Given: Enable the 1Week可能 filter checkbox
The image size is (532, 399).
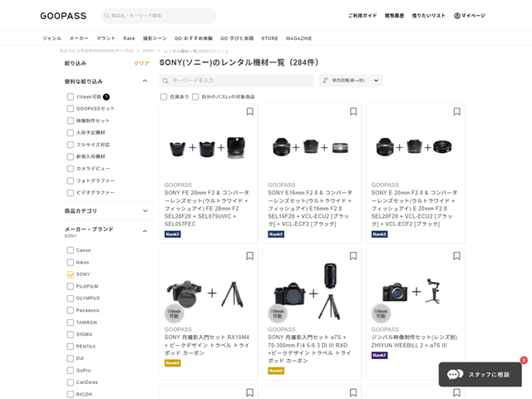Looking at the screenshot, I should 70,97.
